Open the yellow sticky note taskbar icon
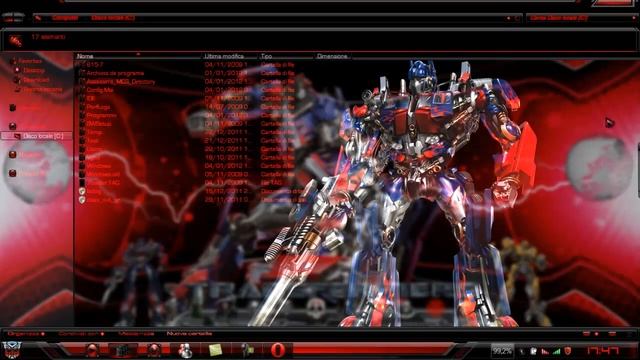This screenshot has height=360, width=640. click(215, 350)
